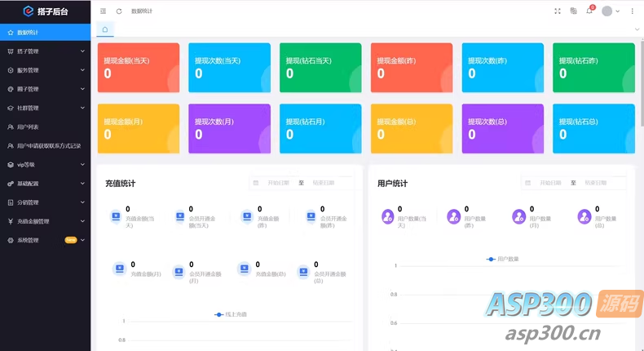
Task: Open the language switch icon in header
Action: pyautogui.click(x=573, y=11)
